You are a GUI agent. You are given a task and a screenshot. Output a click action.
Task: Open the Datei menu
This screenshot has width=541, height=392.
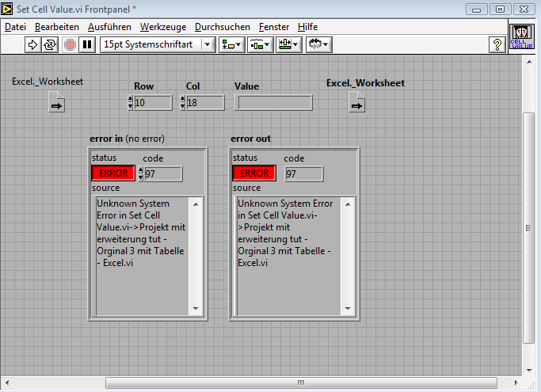(x=15, y=27)
